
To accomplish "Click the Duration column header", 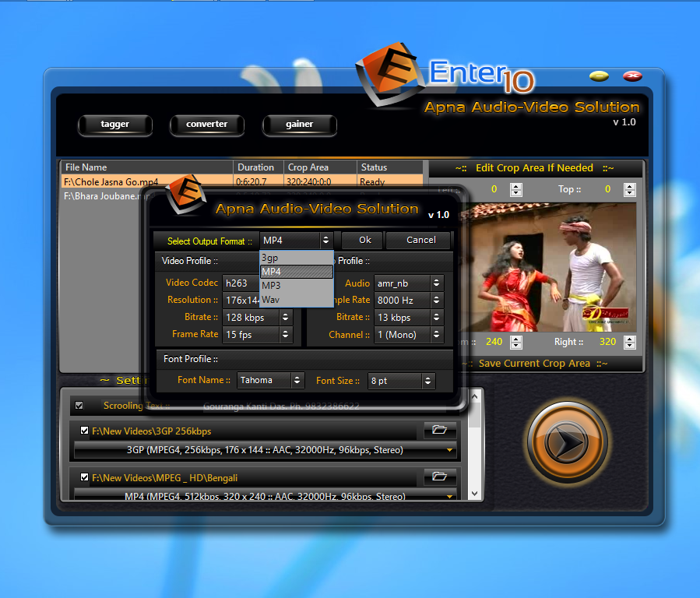I will (x=258, y=167).
